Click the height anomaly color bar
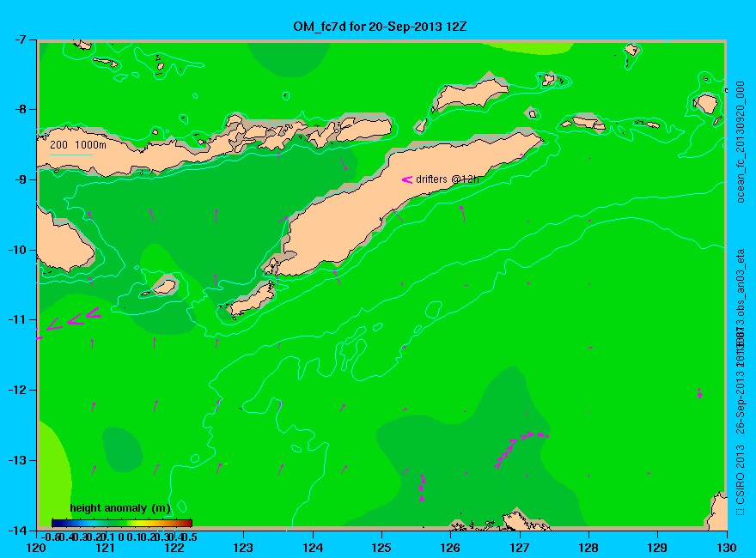This screenshot has height=558, width=756. 122,523
